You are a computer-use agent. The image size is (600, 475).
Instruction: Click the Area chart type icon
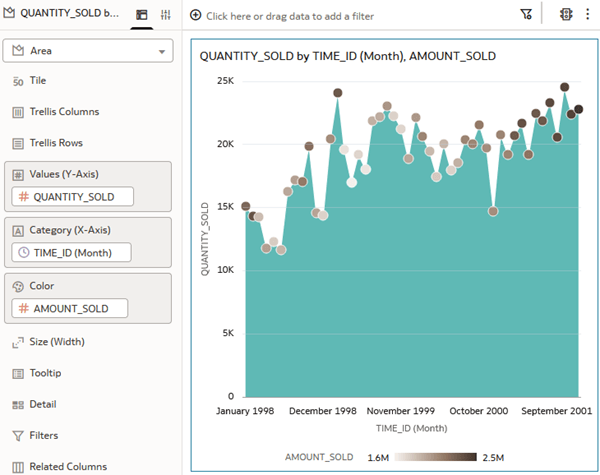point(18,50)
